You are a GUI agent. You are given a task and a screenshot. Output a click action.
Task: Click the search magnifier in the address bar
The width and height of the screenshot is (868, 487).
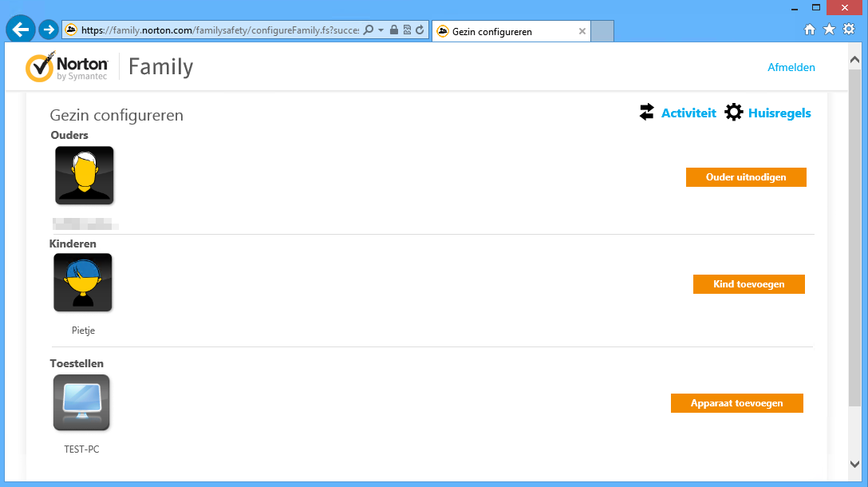tap(368, 30)
